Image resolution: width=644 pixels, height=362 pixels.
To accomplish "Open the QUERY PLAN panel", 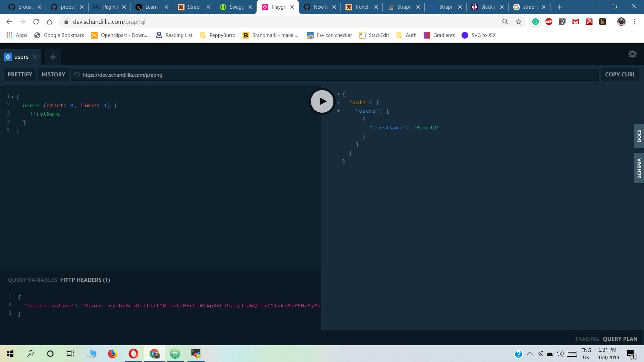I will point(620,339).
